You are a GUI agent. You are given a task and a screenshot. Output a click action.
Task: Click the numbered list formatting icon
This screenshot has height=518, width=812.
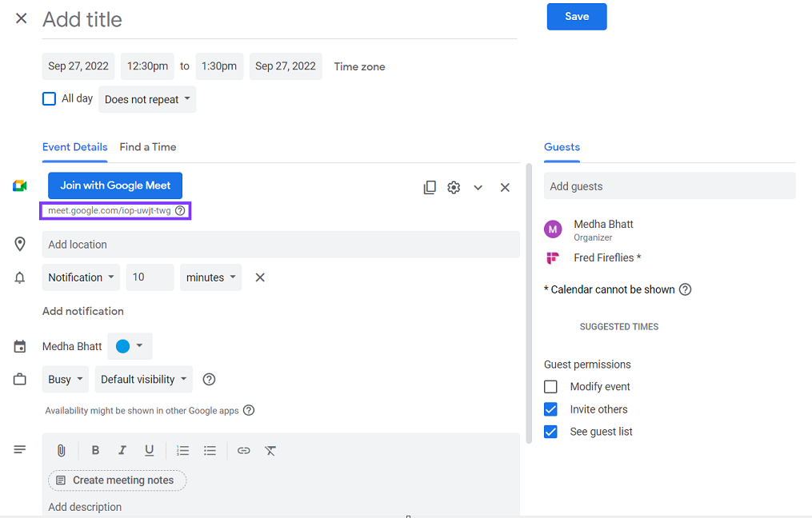182,450
